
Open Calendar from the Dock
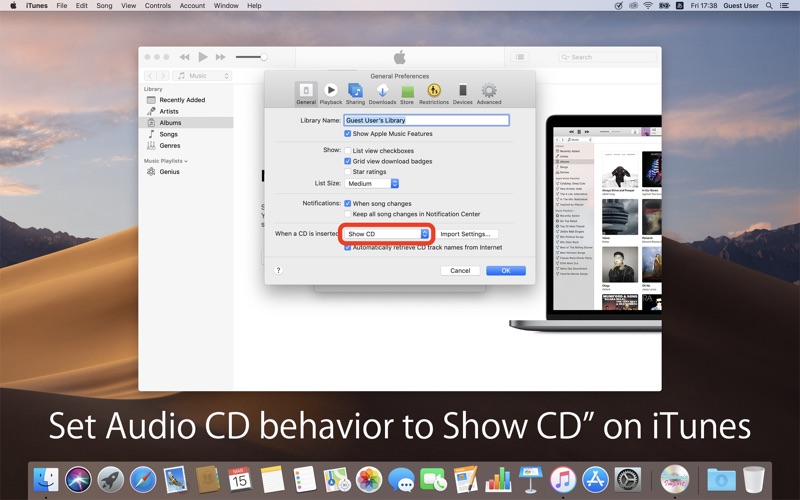coord(239,480)
